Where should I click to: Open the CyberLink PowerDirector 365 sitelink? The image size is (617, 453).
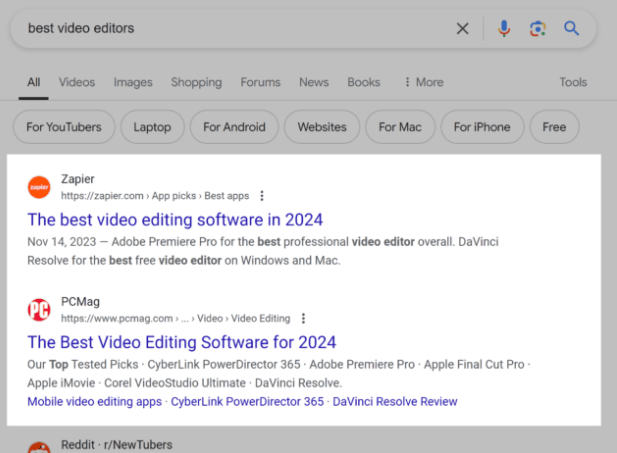click(x=247, y=401)
